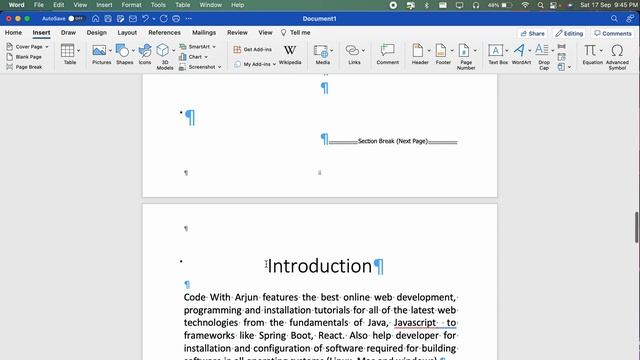Open the SmartArt menu
The image size is (640, 360).
coord(198,47)
